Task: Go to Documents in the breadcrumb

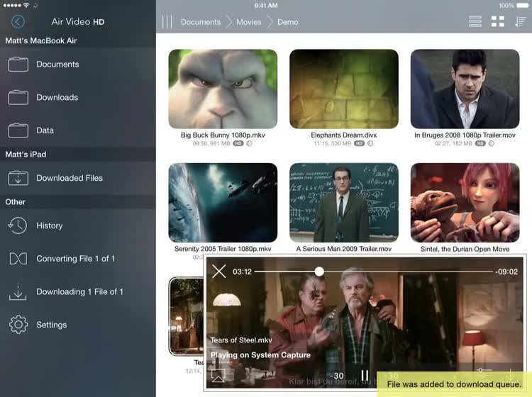Action: 201,22
